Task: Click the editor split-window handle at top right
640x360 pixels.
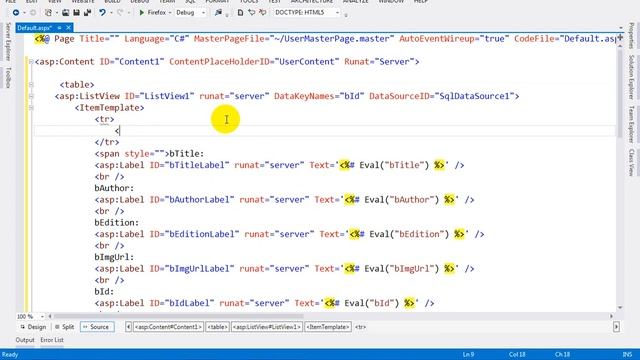Action: (620, 37)
